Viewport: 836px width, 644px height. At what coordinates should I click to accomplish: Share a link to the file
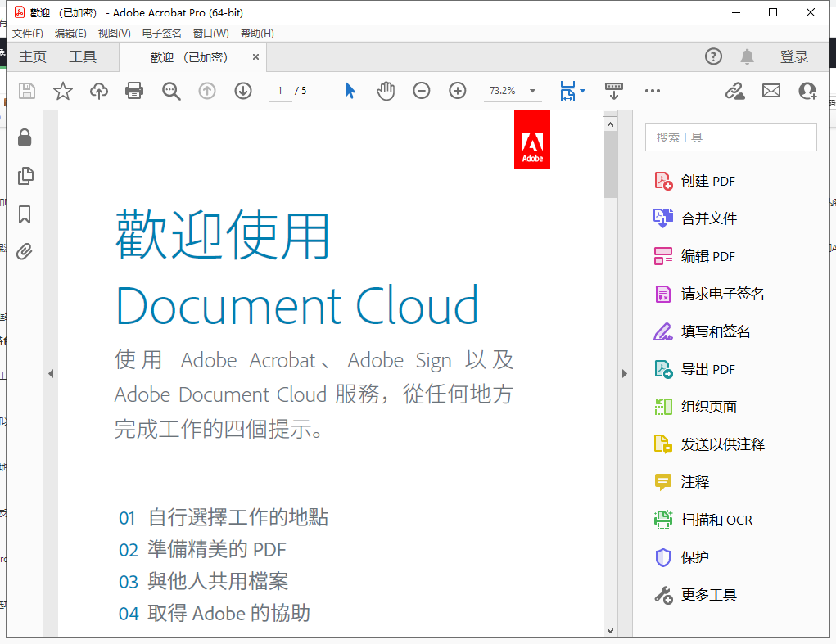pyautogui.click(x=734, y=91)
